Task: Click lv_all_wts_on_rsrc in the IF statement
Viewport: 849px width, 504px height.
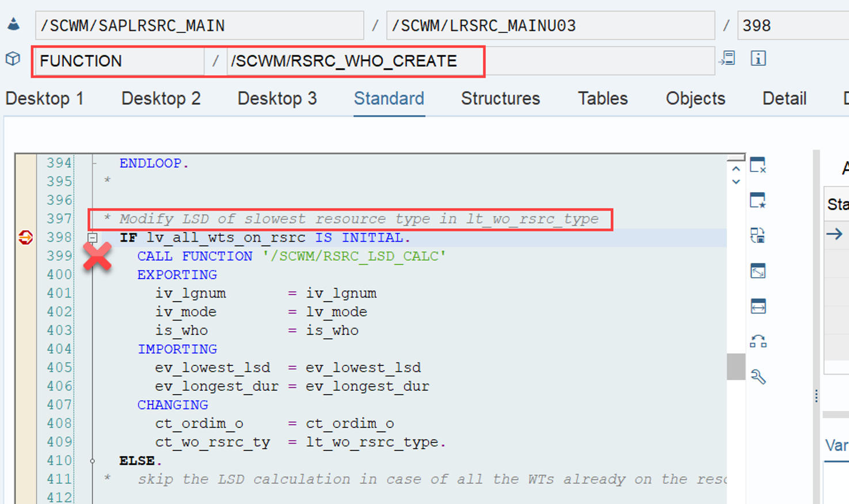Action: [226, 238]
